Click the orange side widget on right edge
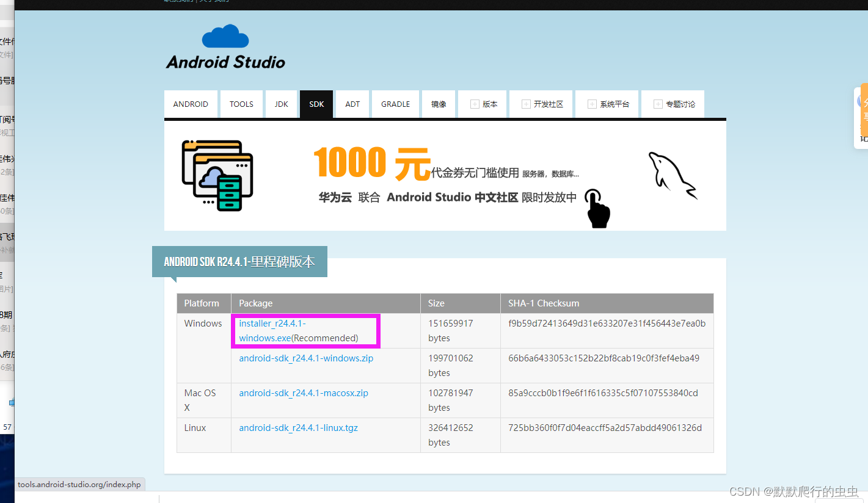 (864, 109)
